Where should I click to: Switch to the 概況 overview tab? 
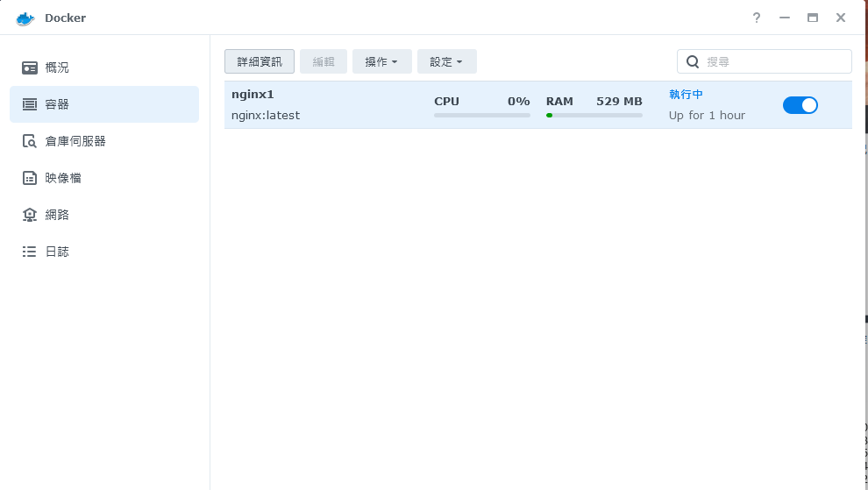point(104,67)
